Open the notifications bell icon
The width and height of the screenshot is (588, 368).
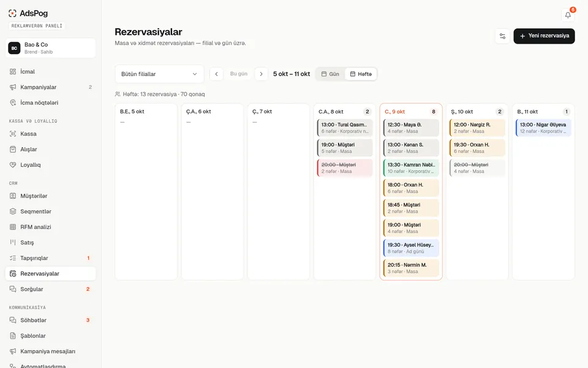point(568,15)
